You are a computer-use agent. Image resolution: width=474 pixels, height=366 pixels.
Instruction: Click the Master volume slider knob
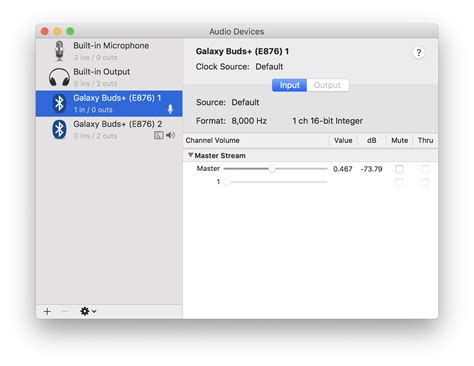click(x=272, y=169)
